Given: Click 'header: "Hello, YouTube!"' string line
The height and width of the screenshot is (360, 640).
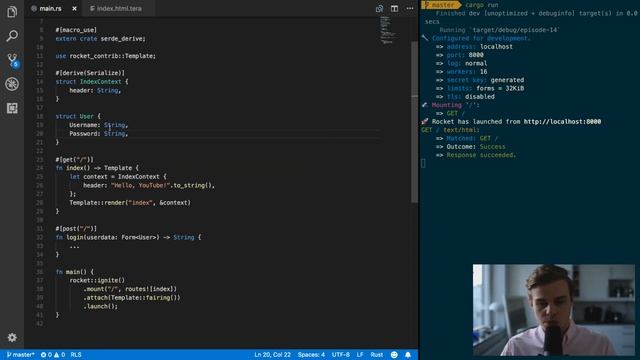Looking at the screenshot, I should coord(149,185).
